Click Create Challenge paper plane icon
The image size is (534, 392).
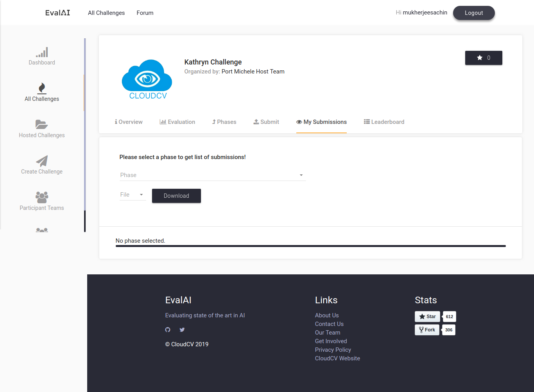pyautogui.click(x=42, y=161)
